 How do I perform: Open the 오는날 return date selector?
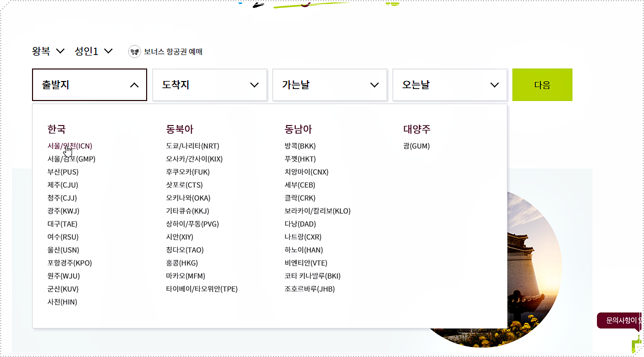449,84
